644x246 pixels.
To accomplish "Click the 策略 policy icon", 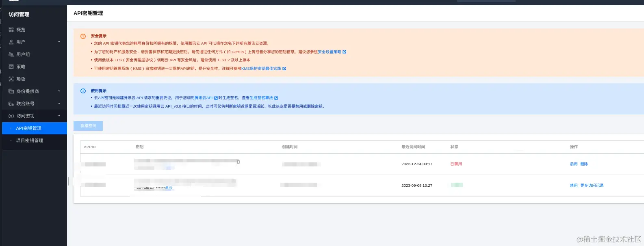I will click(x=11, y=67).
